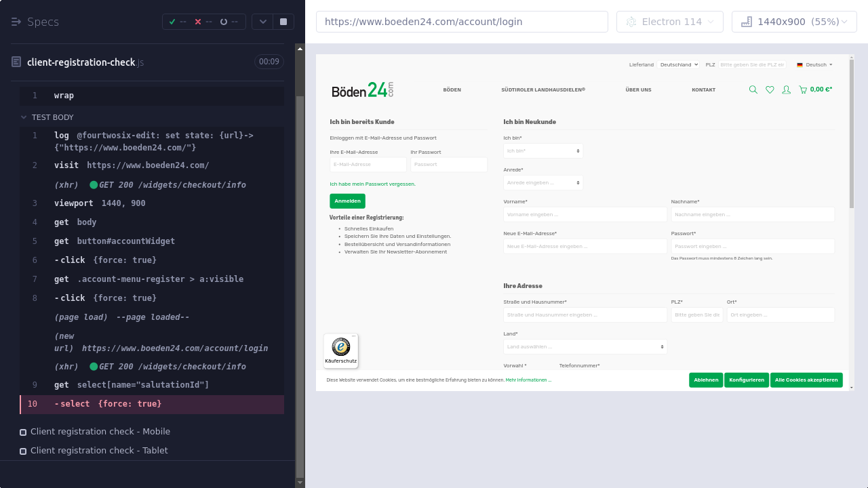Click the URL address bar field
Viewport: 868px width, 488px height.
pos(462,22)
